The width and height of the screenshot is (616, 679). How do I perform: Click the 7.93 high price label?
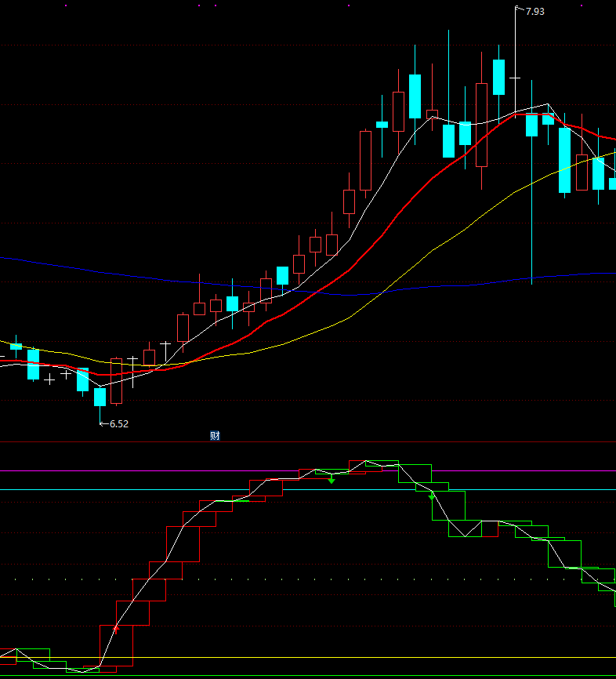point(534,12)
